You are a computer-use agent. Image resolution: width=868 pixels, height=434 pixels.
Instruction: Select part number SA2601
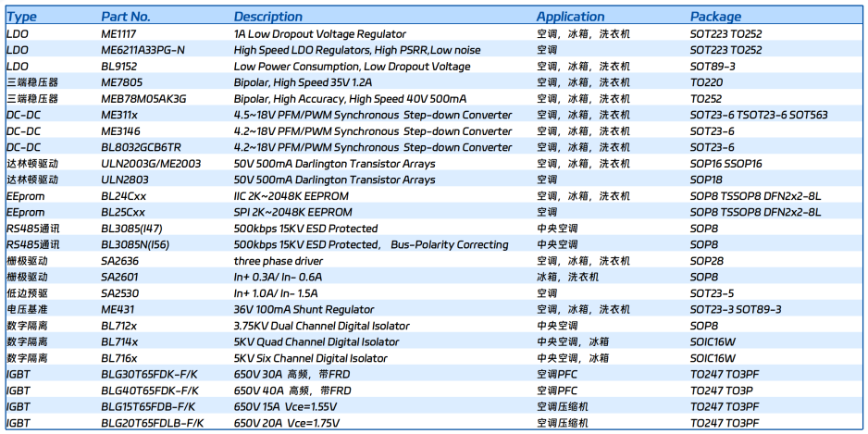pos(119,278)
